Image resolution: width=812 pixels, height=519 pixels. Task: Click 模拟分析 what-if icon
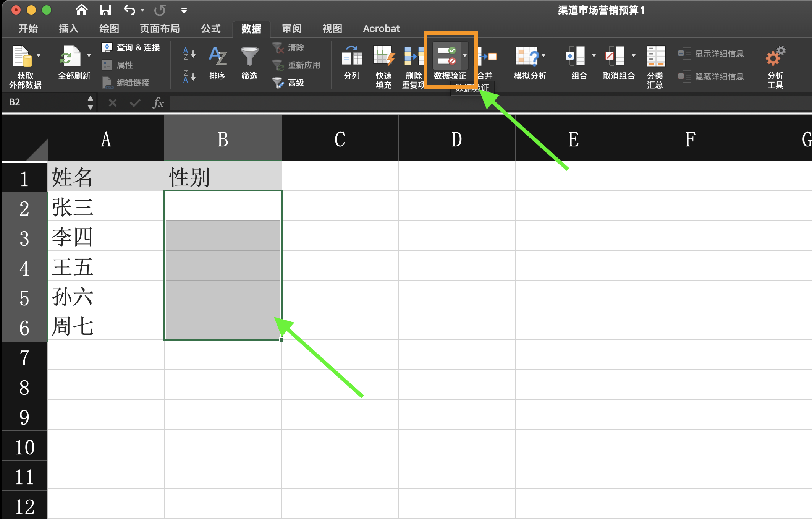click(526, 57)
